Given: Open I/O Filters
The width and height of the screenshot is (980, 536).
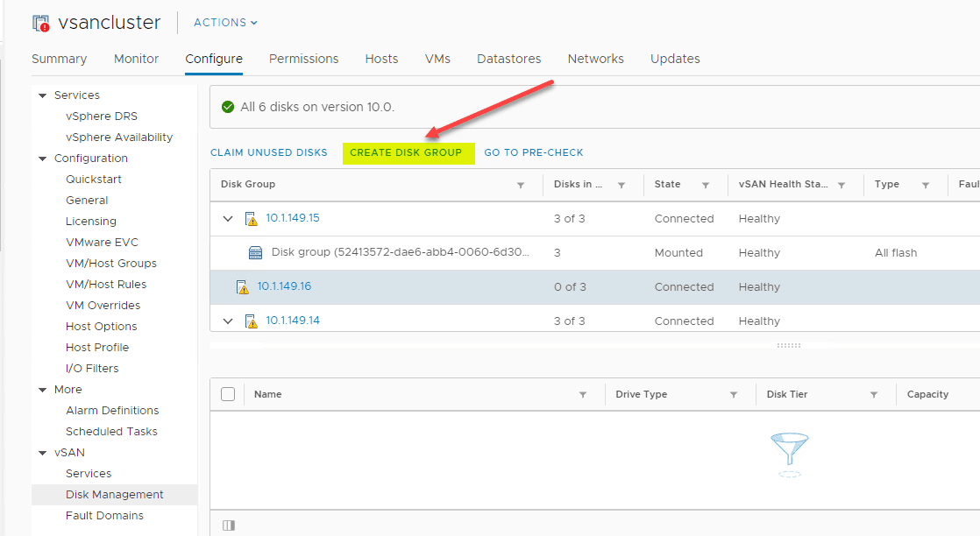Looking at the screenshot, I should point(92,369).
